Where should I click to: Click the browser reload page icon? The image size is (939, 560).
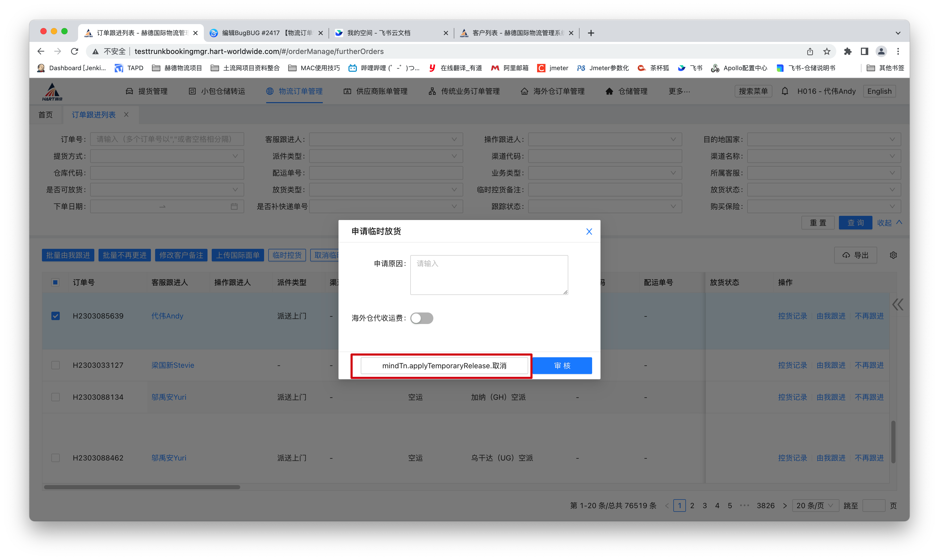tap(74, 51)
